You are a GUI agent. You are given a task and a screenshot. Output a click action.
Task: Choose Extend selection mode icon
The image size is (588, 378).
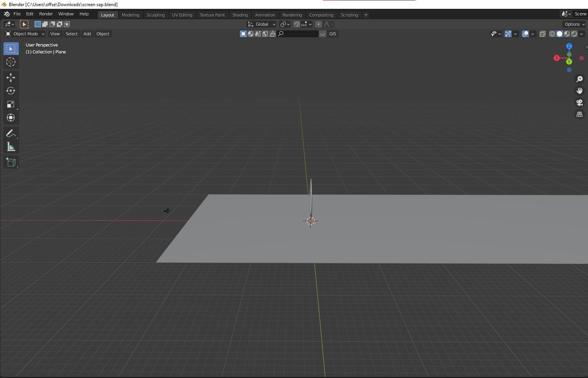[x=45, y=24]
